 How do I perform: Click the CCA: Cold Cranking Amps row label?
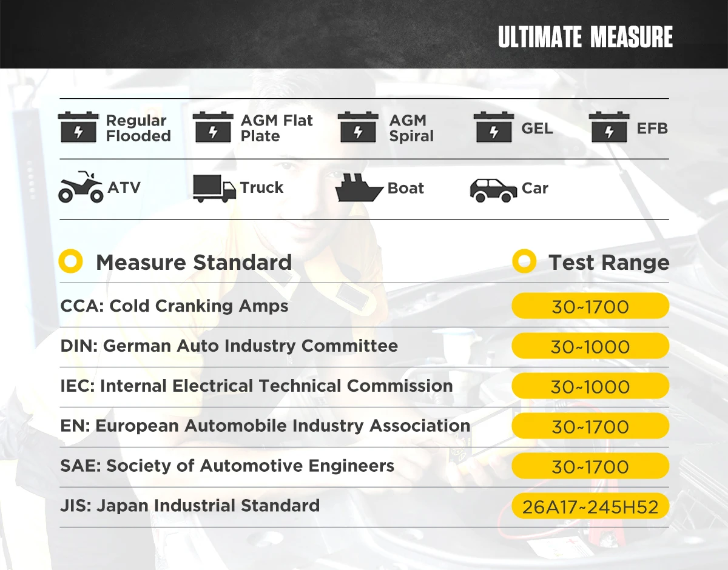(174, 306)
